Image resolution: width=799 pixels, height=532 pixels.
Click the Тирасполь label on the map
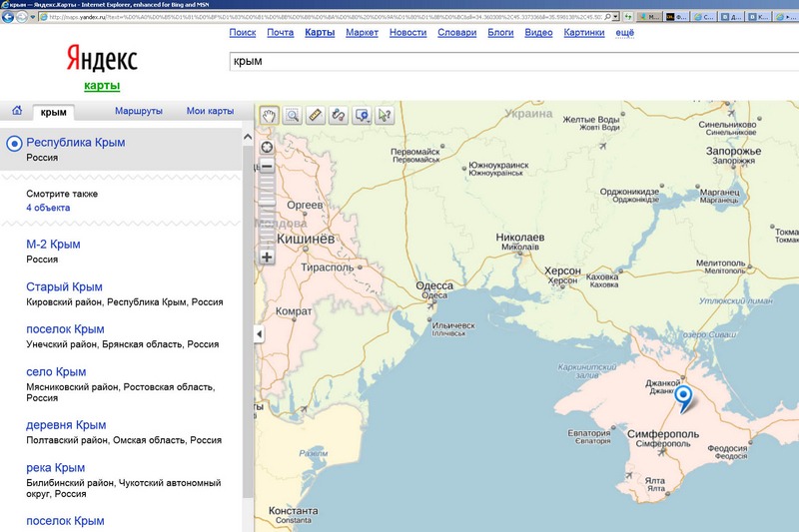point(328,267)
